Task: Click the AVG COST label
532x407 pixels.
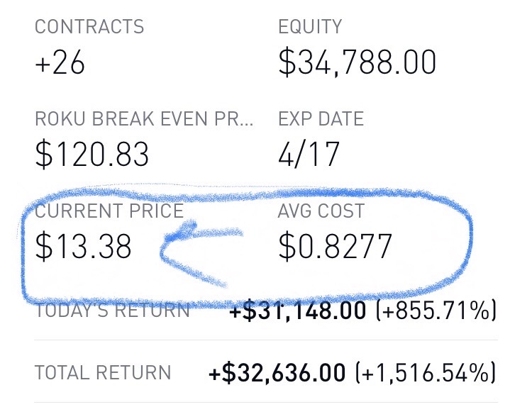Action: pos(321,211)
